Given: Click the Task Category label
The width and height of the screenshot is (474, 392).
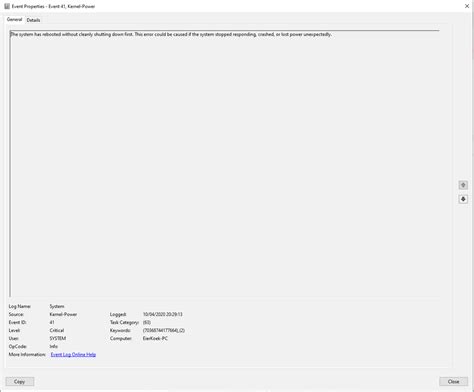Looking at the screenshot, I should [x=124, y=322].
